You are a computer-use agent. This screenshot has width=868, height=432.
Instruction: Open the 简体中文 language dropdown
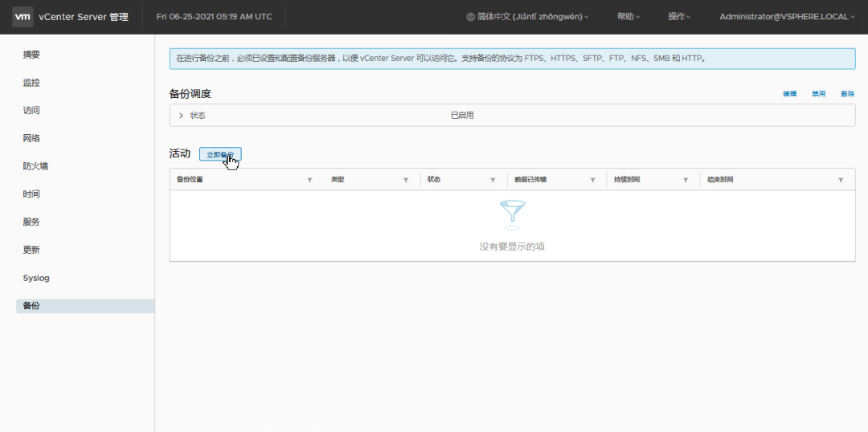point(528,17)
